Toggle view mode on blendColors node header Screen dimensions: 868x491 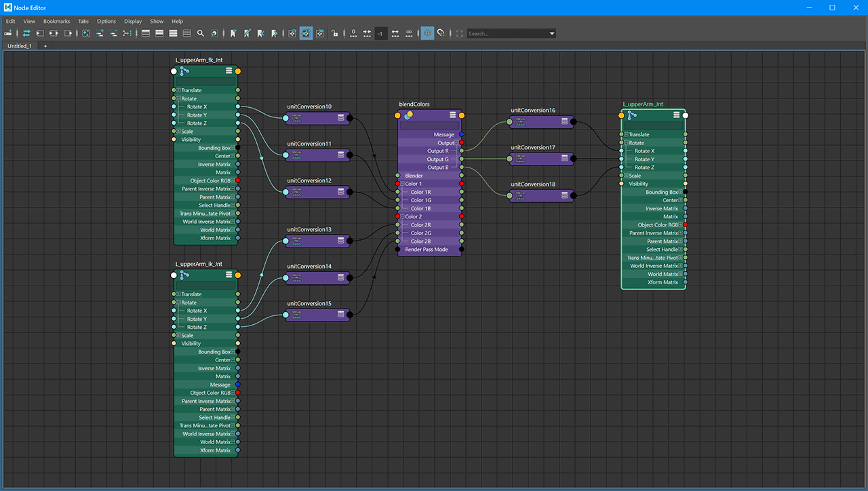tap(452, 115)
